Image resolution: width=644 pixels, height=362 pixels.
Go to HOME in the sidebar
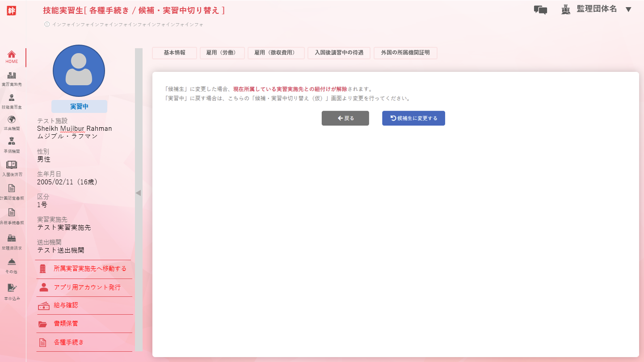(x=12, y=54)
